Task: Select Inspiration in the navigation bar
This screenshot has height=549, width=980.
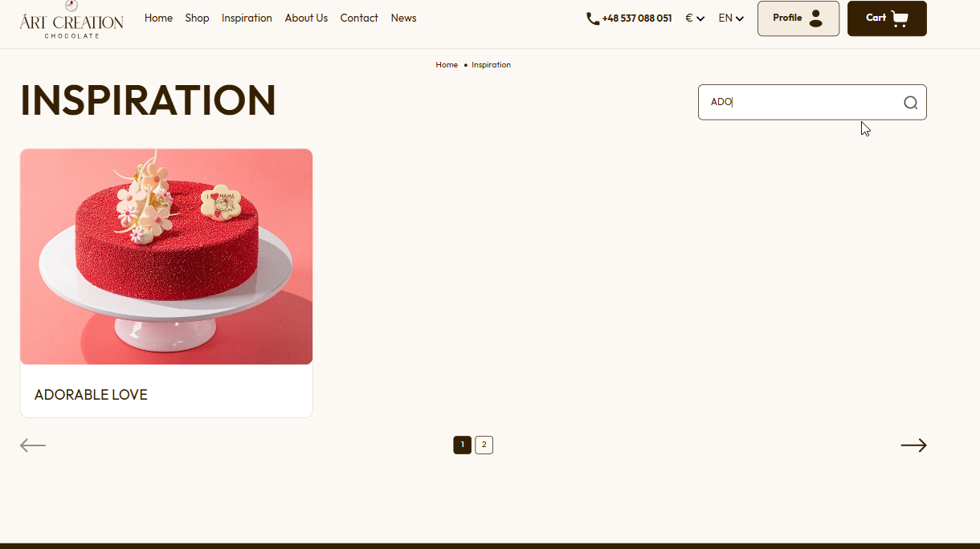Action: pos(247,18)
